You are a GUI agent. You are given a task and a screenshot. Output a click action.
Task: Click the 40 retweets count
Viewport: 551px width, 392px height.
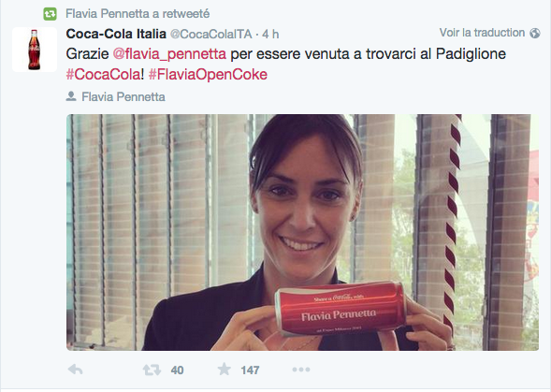click(x=177, y=370)
